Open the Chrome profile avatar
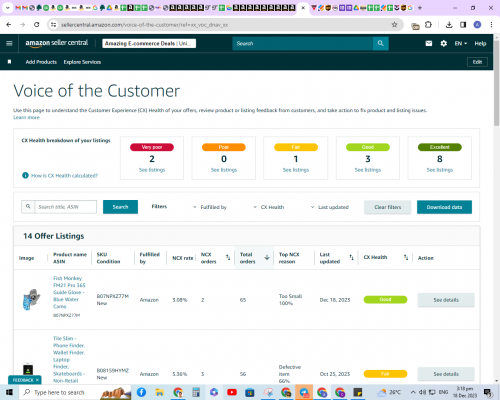 coord(477,25)
